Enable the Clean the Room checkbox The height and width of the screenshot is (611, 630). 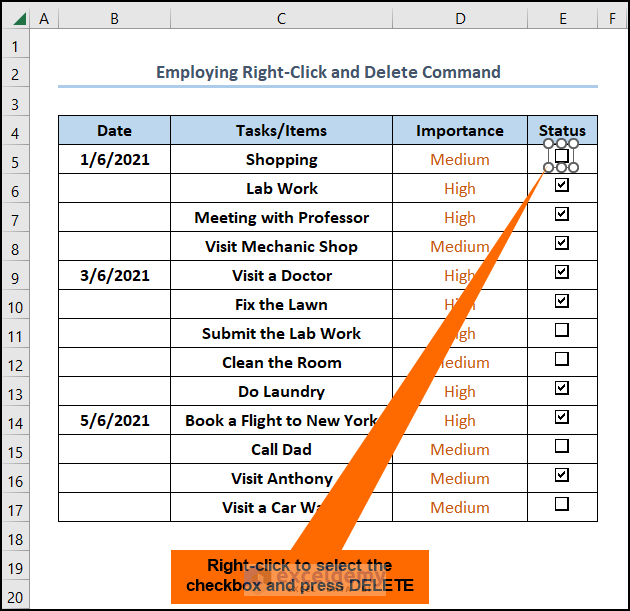562,358
